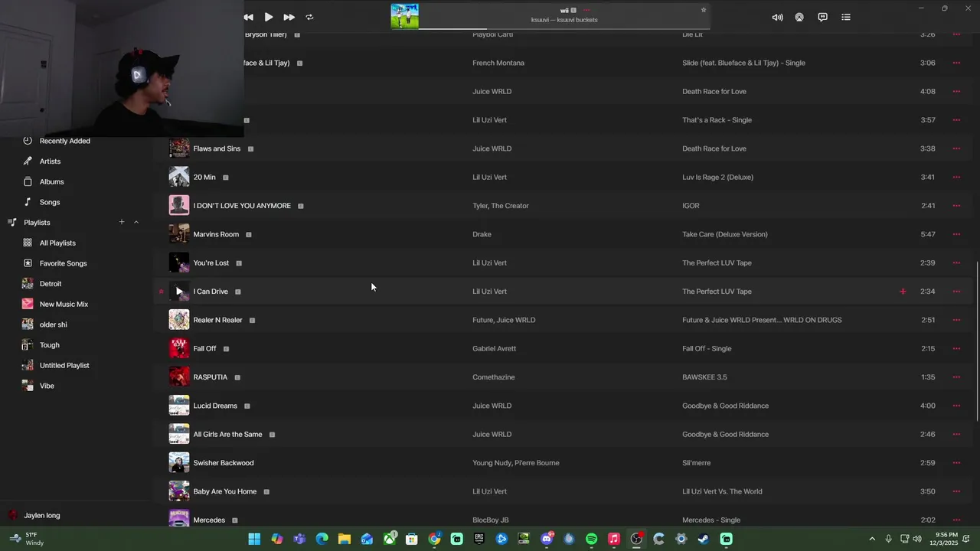Open more options for '20 Min'
Screen dimensions: 980x551
pyautogui.click(x=956, y=177)
